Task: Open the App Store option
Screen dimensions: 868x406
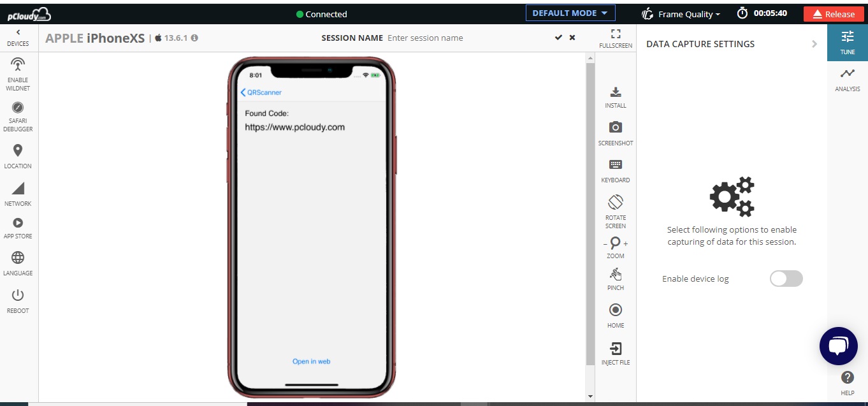Action: 18,228
